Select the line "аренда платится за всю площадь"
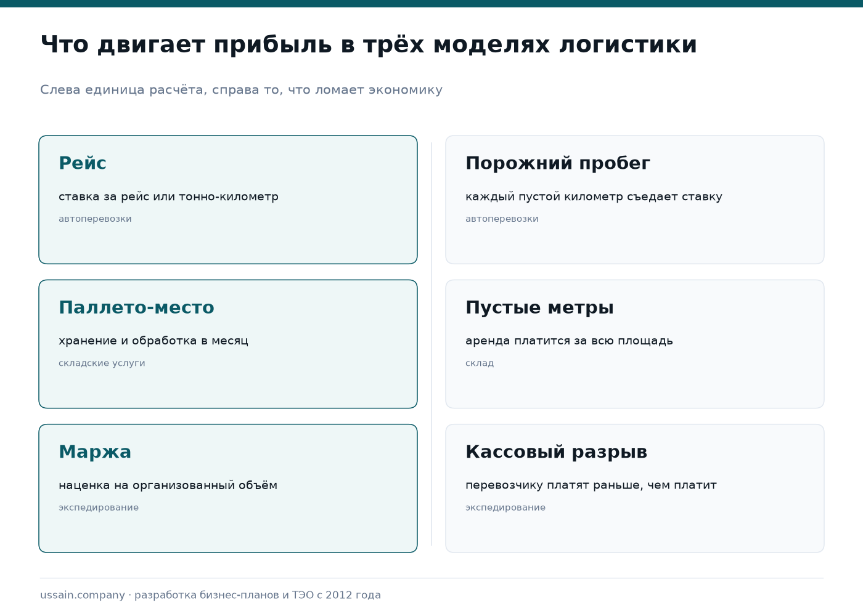Viewport: 863px width, 616px height. tap(569, 341)
